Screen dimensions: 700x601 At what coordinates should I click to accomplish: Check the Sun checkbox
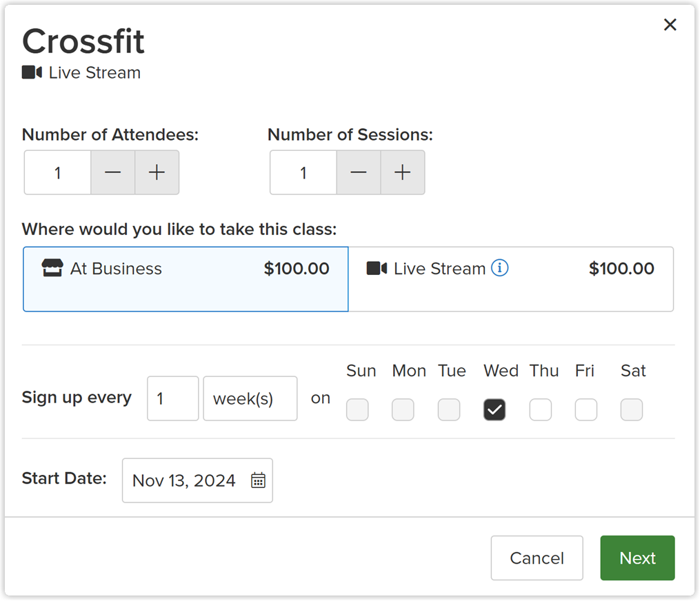(357, 409)
